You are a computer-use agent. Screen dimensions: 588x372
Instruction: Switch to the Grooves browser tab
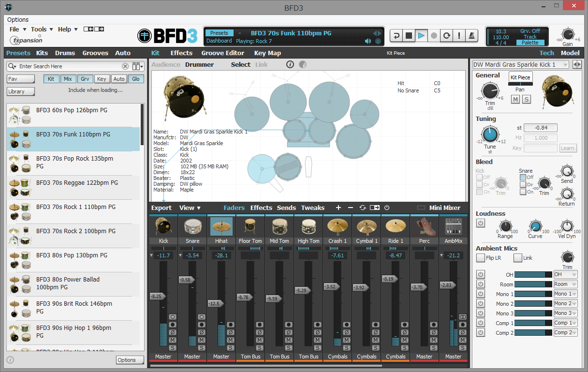tap(95, 53)
